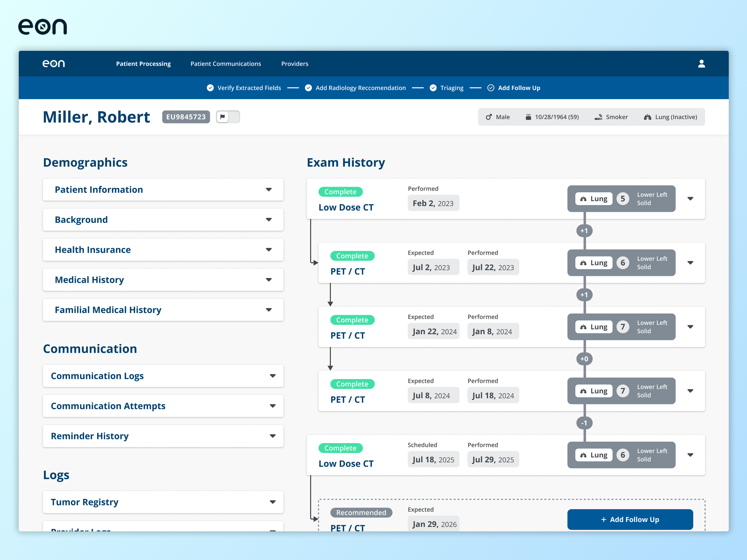The image size is (747, 560).
Task: Click Add Radiology Reccomendation step check
Action: (308, 88)
